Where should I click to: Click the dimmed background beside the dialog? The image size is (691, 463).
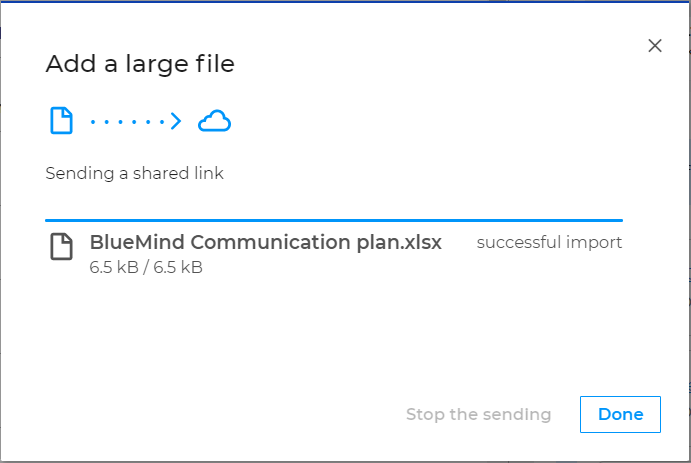click(690, 220)
